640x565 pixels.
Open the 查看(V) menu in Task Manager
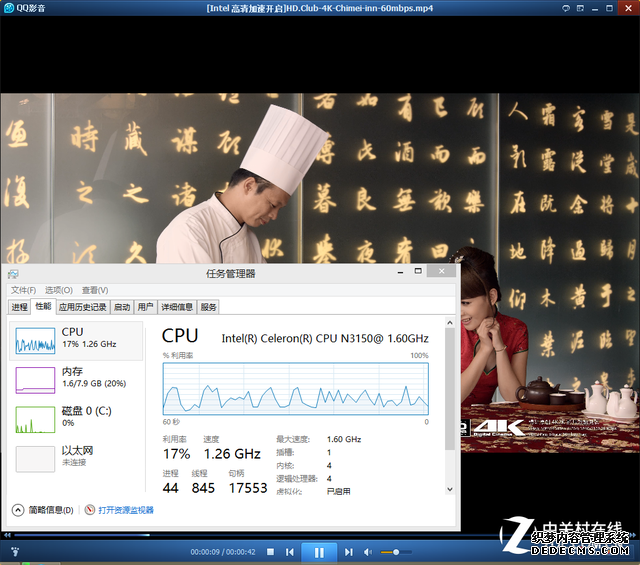pyautogui.click(x=95, y=290)
